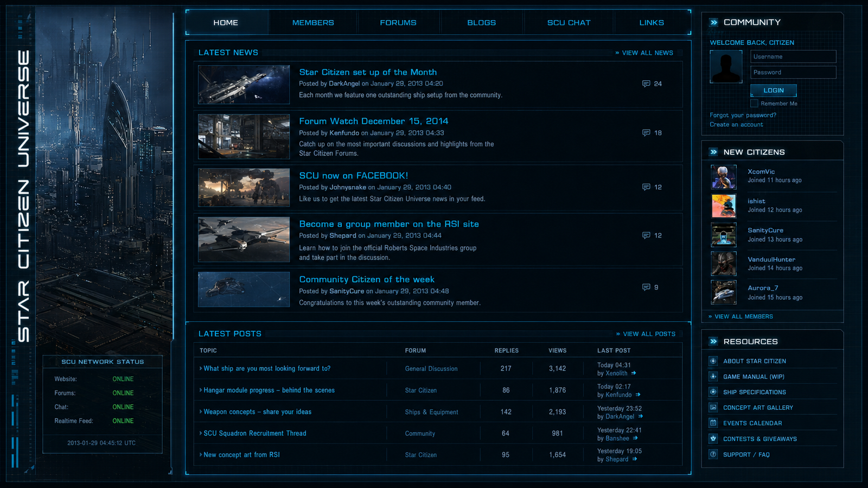The image size is (868, 488).
Task: Open topic SCU Squadron Recruitment Thread
Action: point(254,433)
